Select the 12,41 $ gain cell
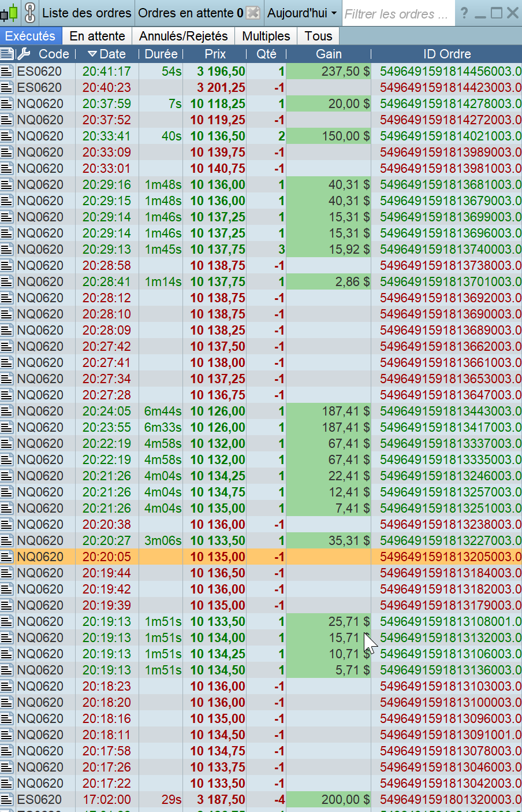 (x=329, y=492)
